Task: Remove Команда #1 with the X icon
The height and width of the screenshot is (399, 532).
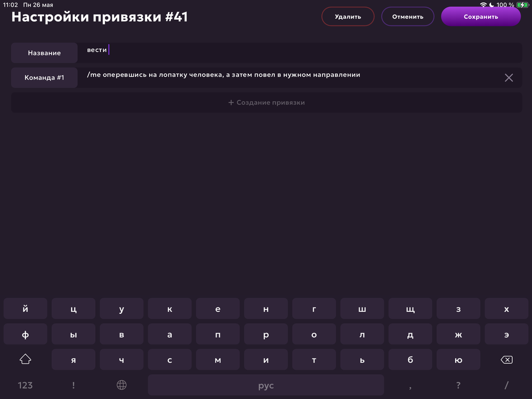Action: click(x=509, y=78)
